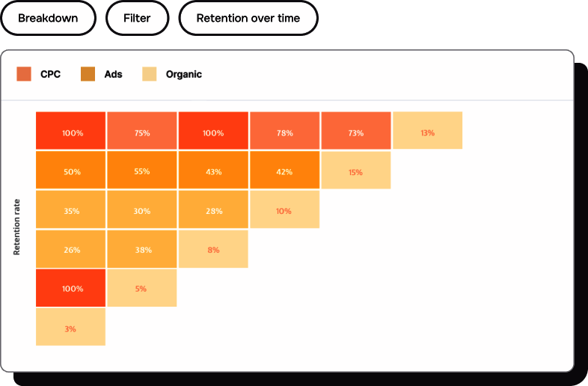This screenshot has height=386, width=588.
Task: Click the Retention rate axis label
Action: point(16,227)
